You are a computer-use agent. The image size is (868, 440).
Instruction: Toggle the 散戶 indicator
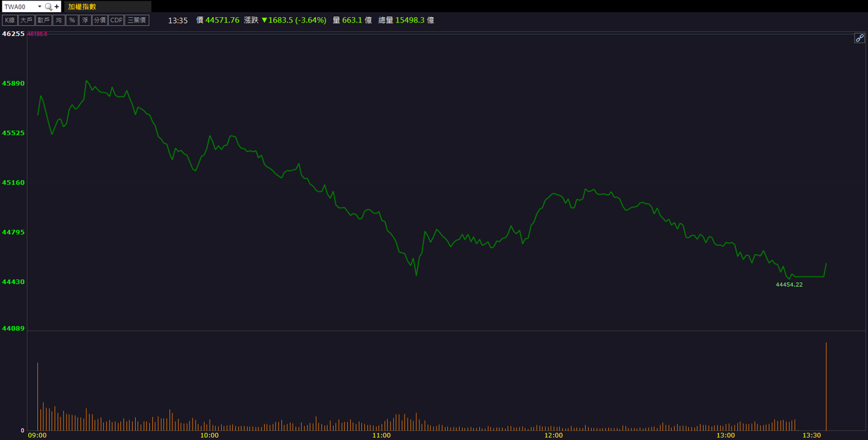pyautogui.click(x=43, y=20)
